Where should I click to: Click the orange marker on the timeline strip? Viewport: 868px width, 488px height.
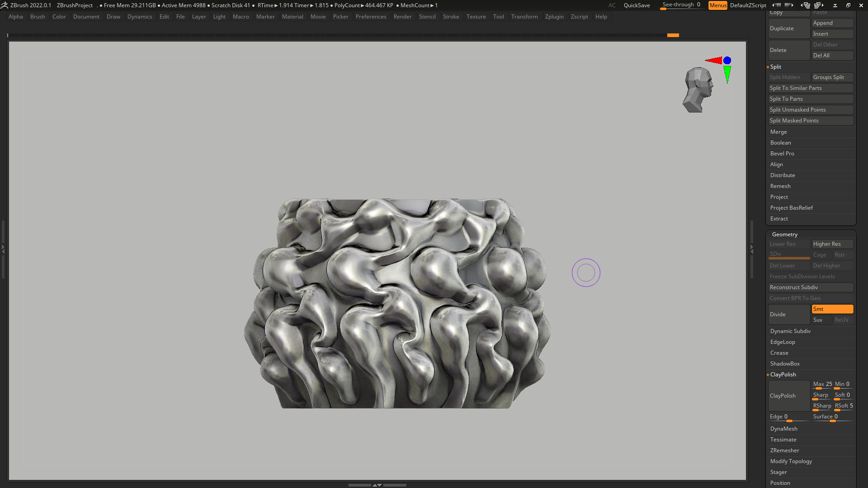click(x=673, y=35)
